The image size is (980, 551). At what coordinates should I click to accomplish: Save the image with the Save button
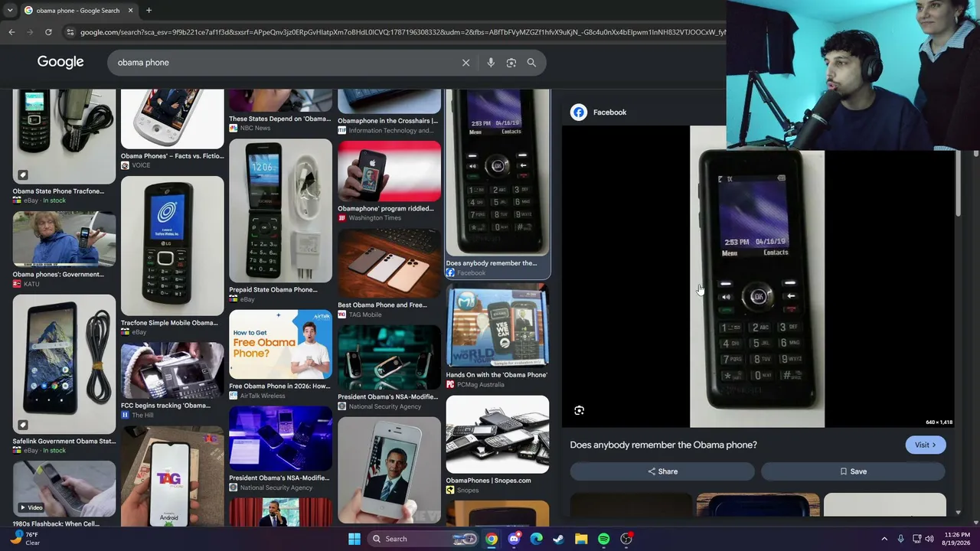(x=853, y=471)
